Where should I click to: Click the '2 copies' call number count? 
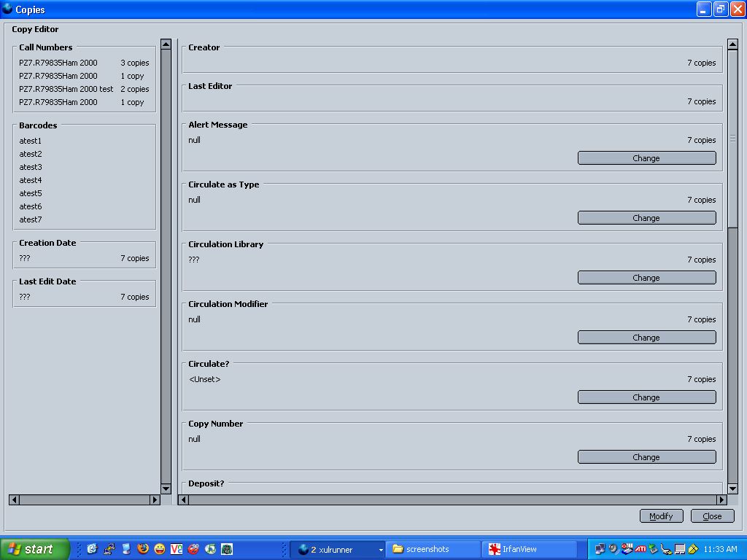(x=135, y=89)
